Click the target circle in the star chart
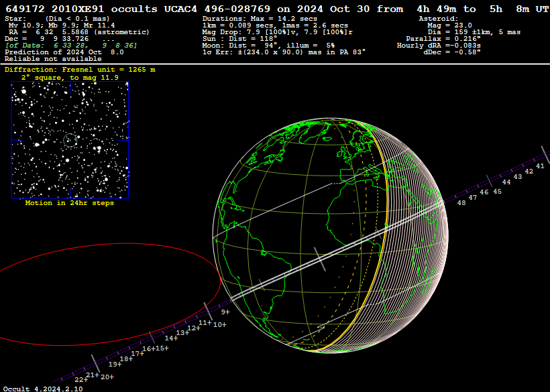Viewport: 550px width, 392px height. (70, 140)
